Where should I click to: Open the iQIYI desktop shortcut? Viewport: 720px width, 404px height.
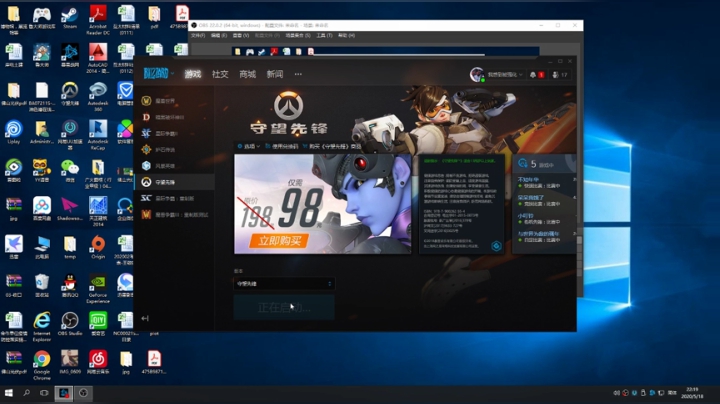pyautogui.click(x=98, y=324)
